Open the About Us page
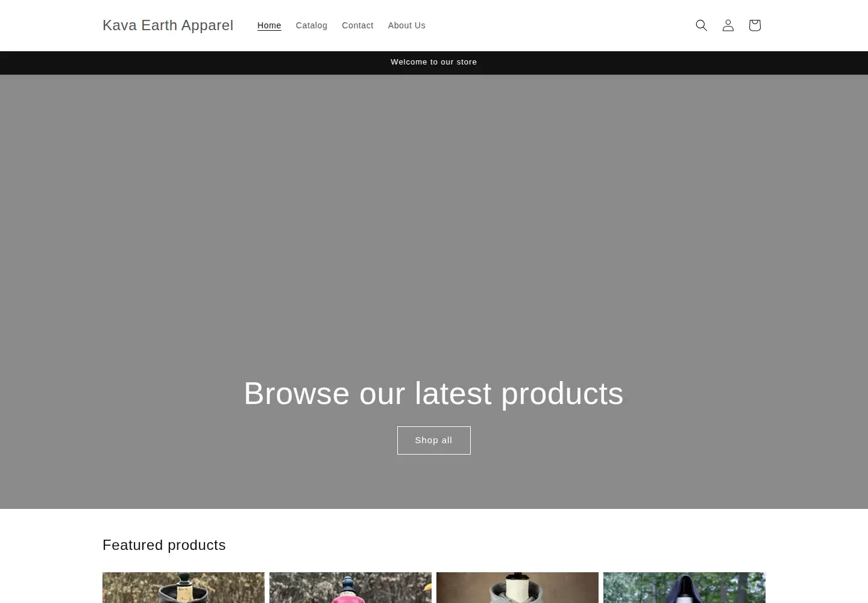The width and height of the screenshot is (868, 603). [406, 25]
